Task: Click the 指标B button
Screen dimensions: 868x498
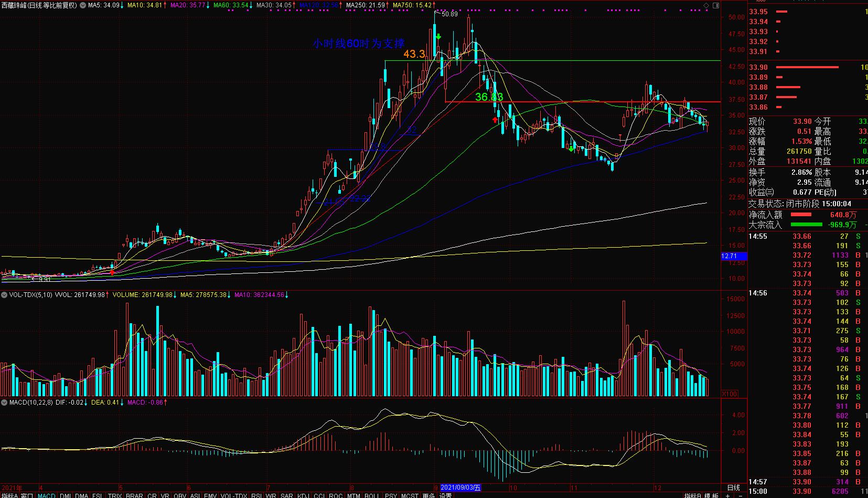Action: click(693, 495)
